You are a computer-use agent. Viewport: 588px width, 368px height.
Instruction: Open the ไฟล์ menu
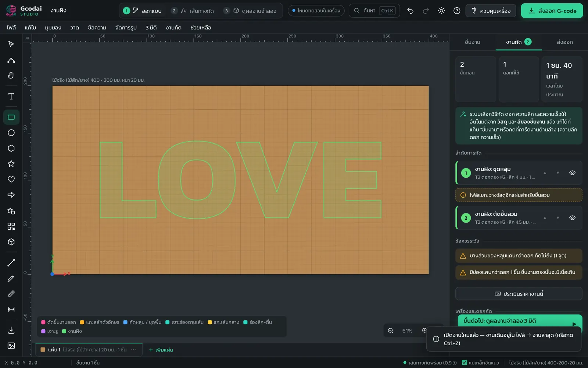11,28
